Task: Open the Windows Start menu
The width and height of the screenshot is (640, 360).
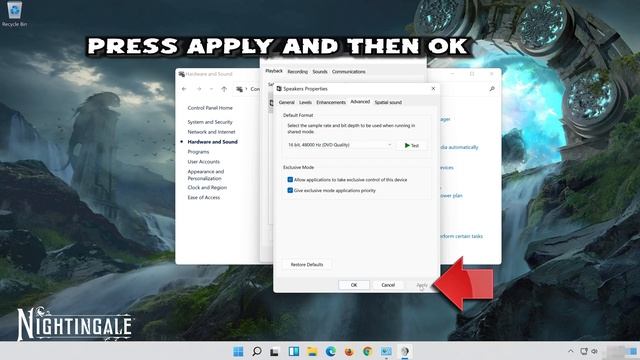Action: click(238, 351)
